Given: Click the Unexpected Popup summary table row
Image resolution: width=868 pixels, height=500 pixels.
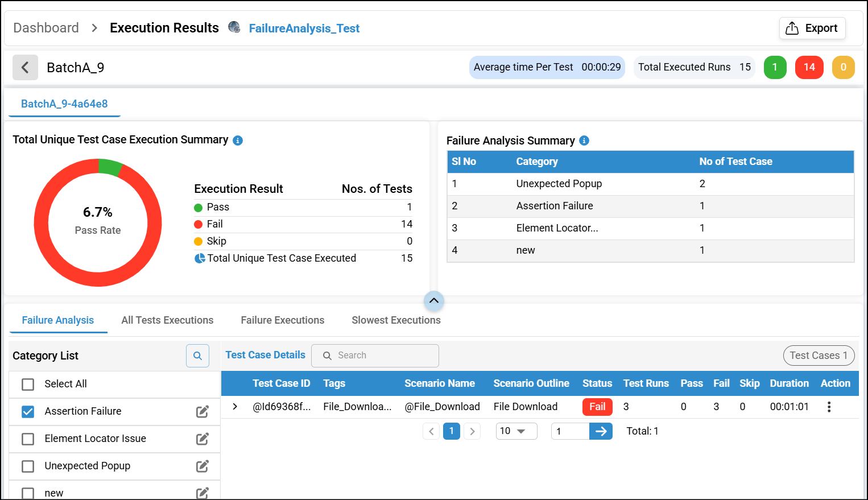Looking at the screenshot, I should [651, 184].
